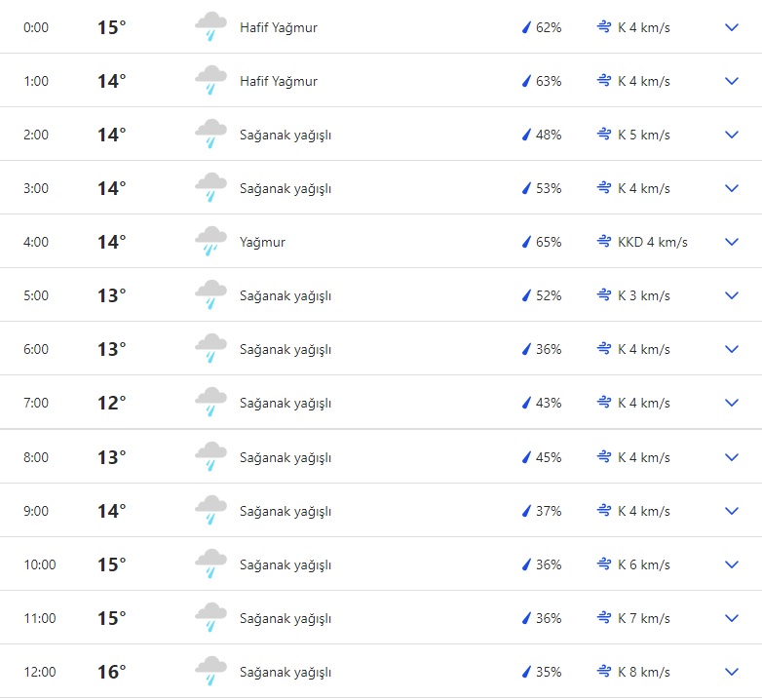Select the 8:00 time label
Image resolution: width=762 pixels, height=700 pixels.
(36, 457)
